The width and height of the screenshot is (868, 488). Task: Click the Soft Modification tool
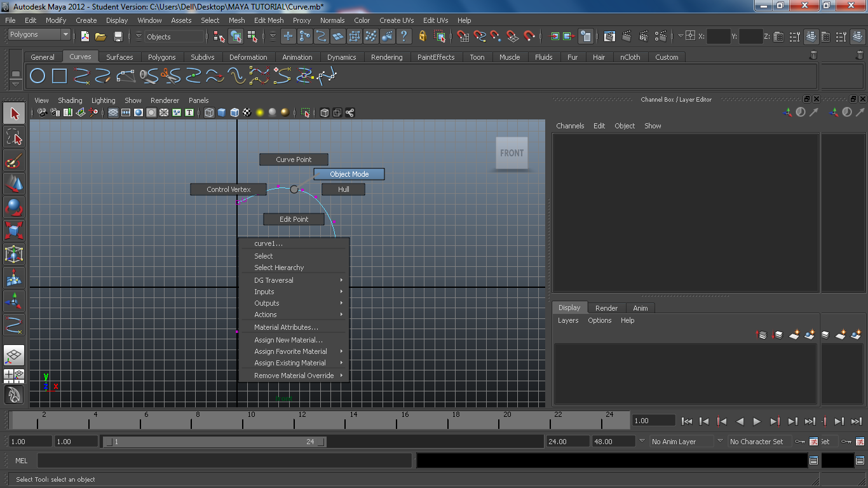[14, 278]
